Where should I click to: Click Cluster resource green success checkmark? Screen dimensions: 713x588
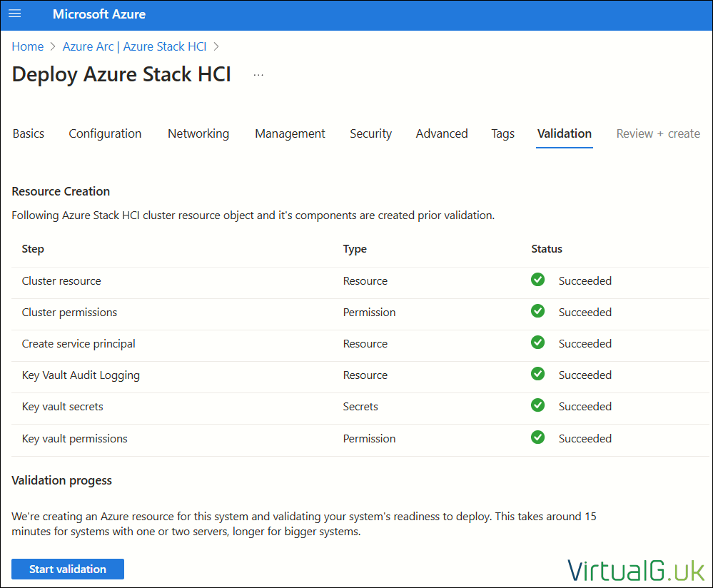pos(537,280)
